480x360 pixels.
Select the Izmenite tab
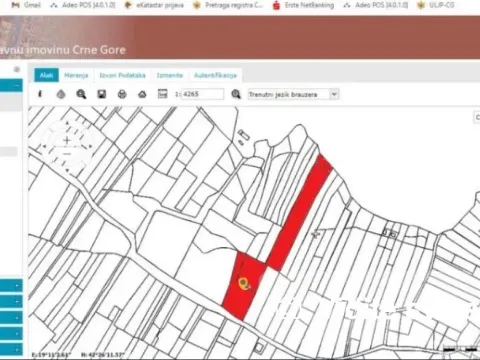click(170, 75)
